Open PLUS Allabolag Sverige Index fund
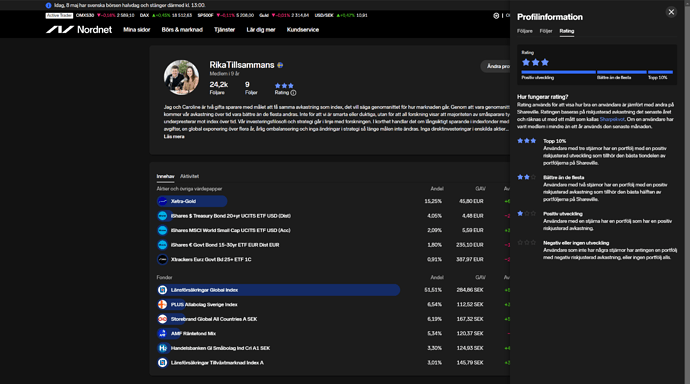 coord(204,305)
